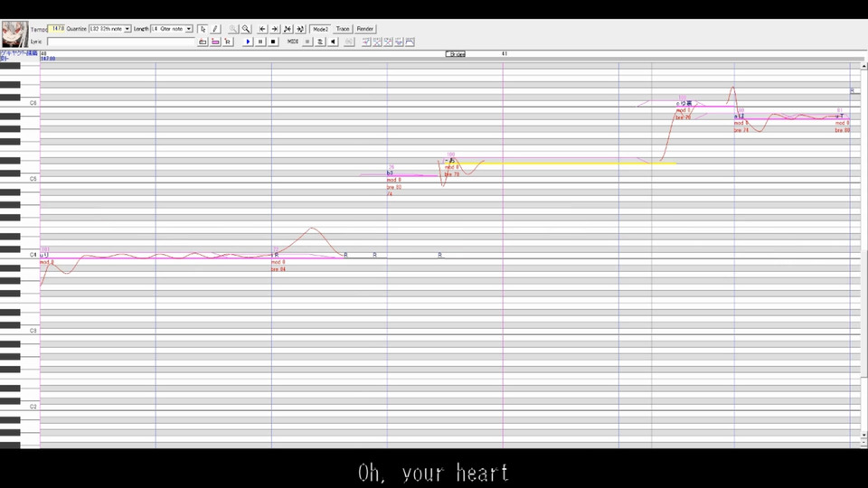
Task: Click the MIDI label in the toolbar
Action: 293,42
